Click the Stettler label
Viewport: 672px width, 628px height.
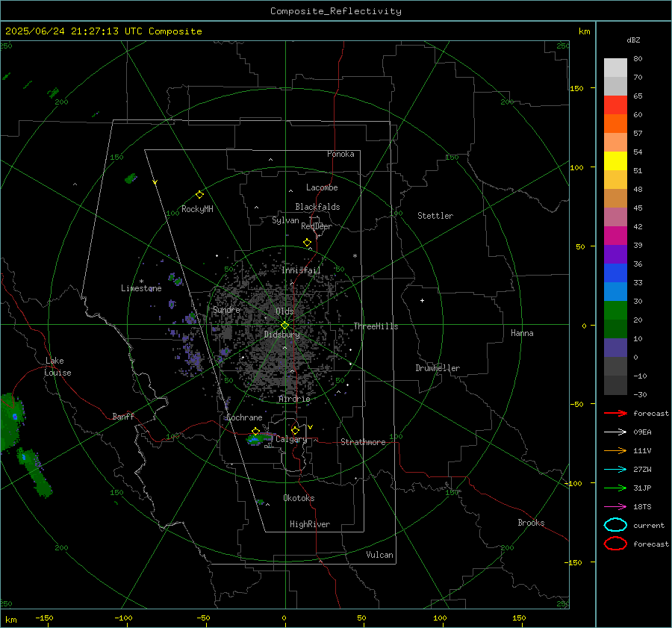click(x=435, y=216)
